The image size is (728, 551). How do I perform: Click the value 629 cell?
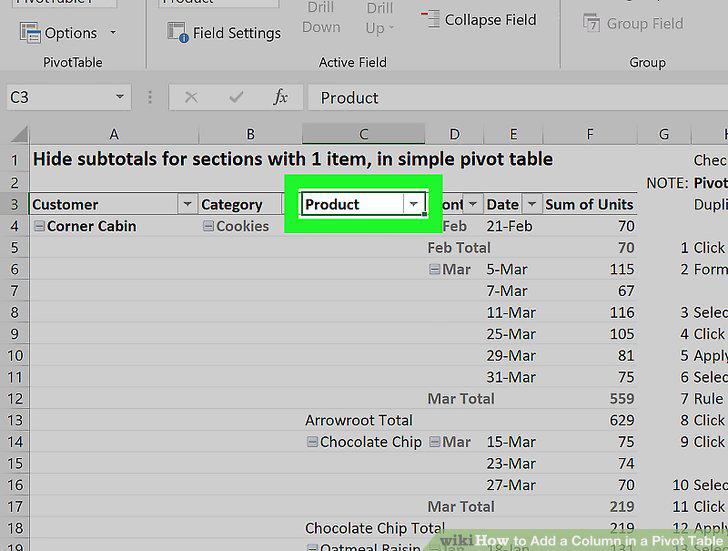tap(622, 420)
